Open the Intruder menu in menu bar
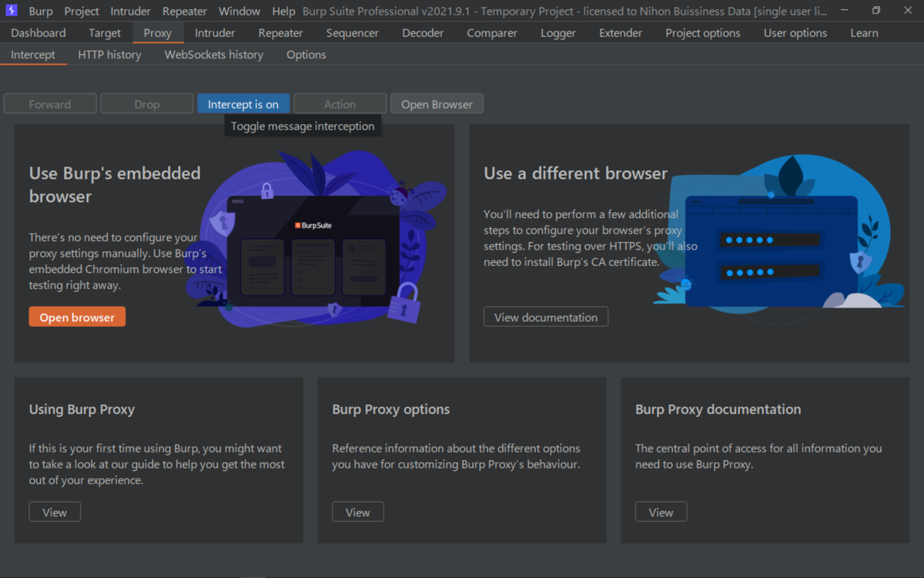The width and height of the screenshot is (924, 578). point(130,12)
